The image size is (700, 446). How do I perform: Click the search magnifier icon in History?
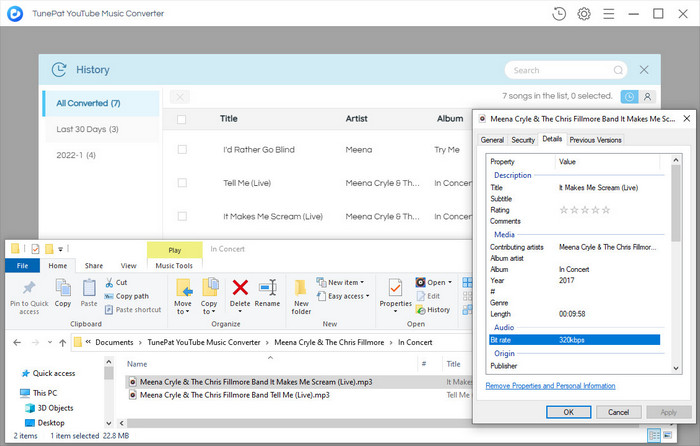618,70
